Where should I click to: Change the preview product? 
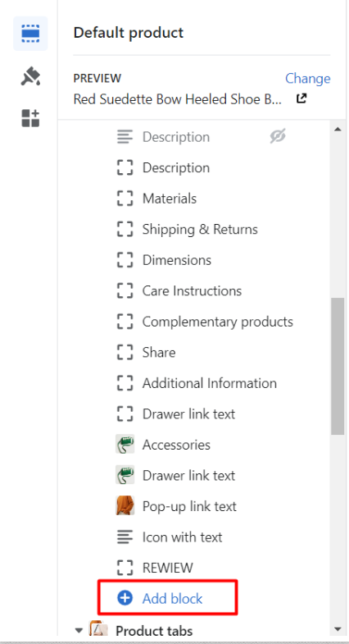click(307, 78)
